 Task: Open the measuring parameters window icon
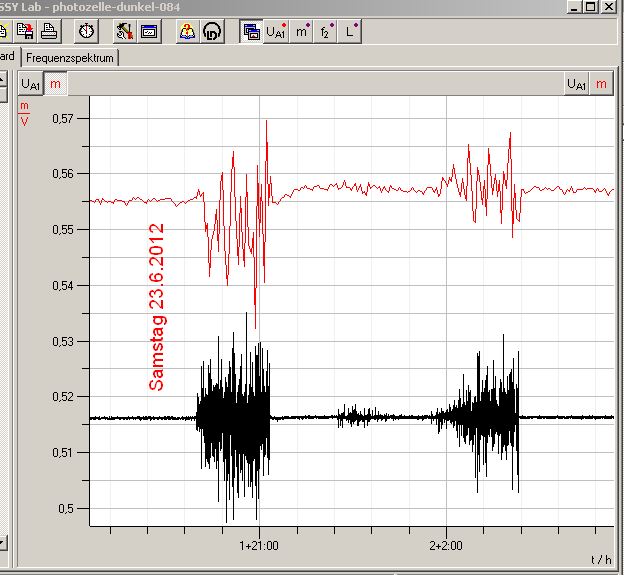pyautogui.click(x=149, y=31)
